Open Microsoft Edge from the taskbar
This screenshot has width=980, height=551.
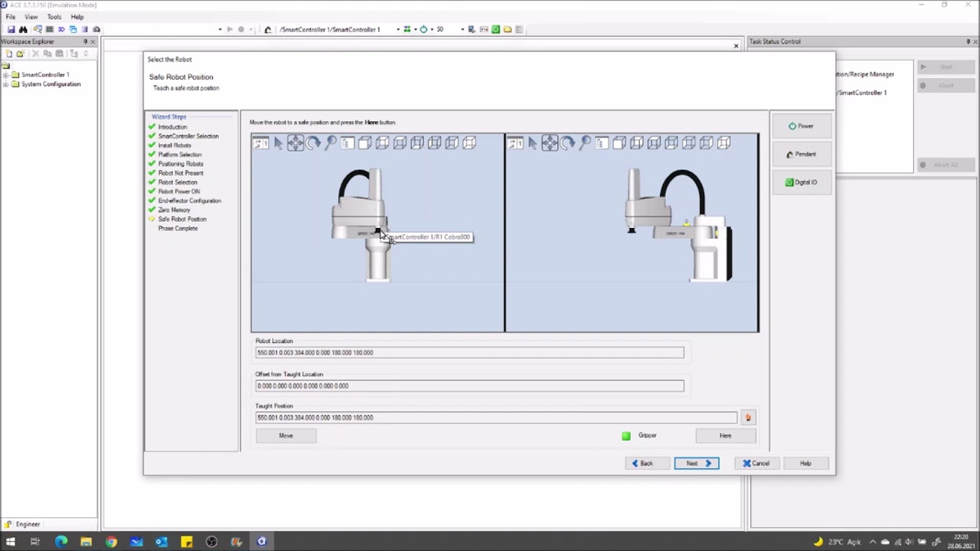(x=60, y=542)
